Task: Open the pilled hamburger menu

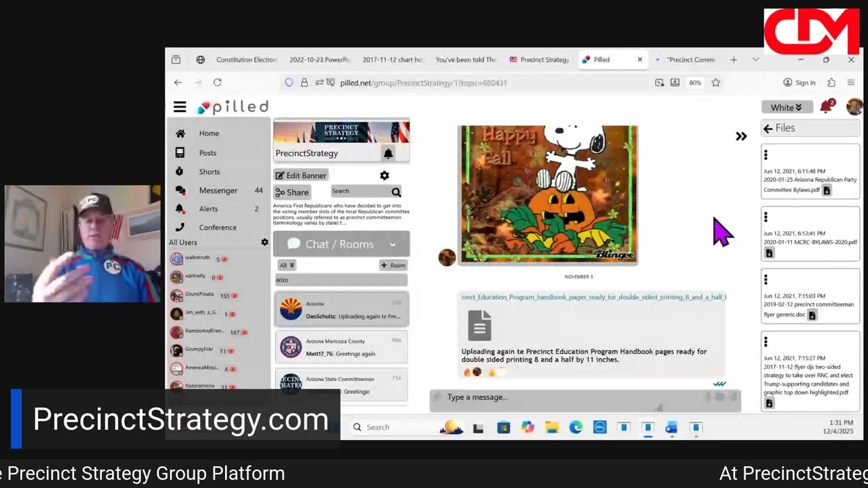Action: coord(180,106)
